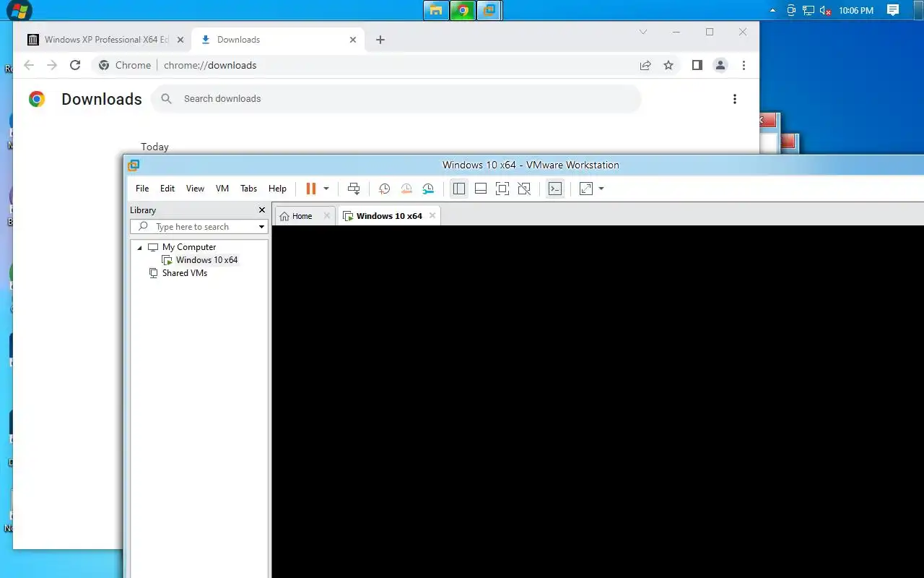The height and width of the screenshot is (578, 924).
Task: Click the Chrome logo on Downloads page
Action: [x=37, y=99]
